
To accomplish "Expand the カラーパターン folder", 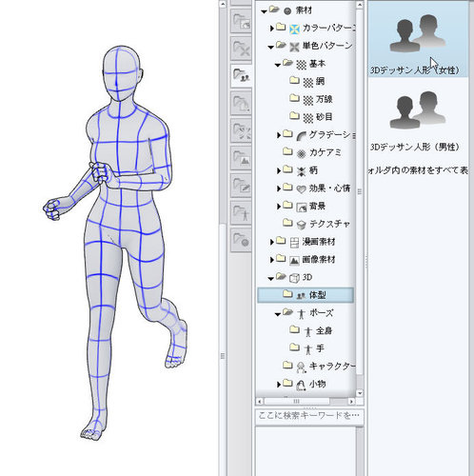I will point(271,29).
